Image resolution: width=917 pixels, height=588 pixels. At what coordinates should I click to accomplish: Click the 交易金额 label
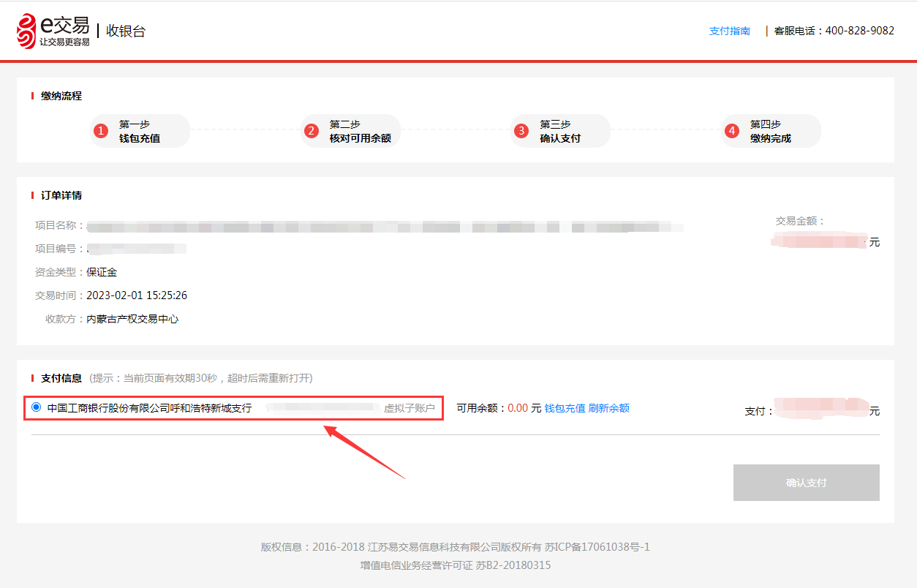point(801,221)
